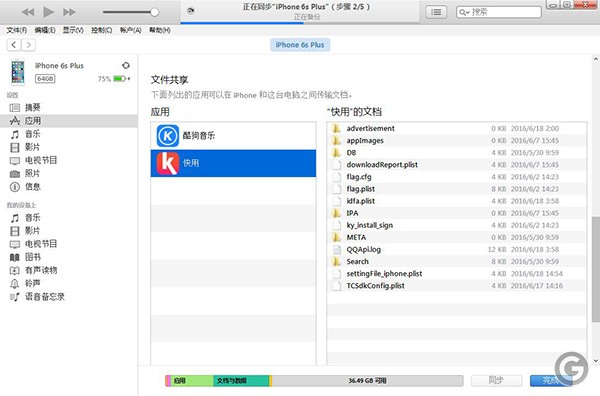
Task: Select downloadReport.plist file
Action: pyautogui.click(x=457, y=165)
